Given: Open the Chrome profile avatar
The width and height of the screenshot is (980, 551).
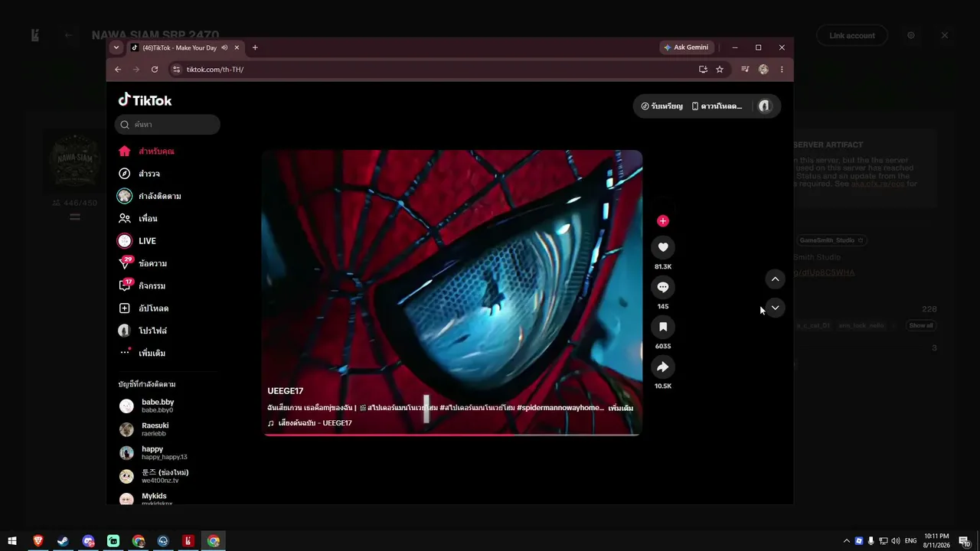Looking at the screenshot, I should point(763,69).
